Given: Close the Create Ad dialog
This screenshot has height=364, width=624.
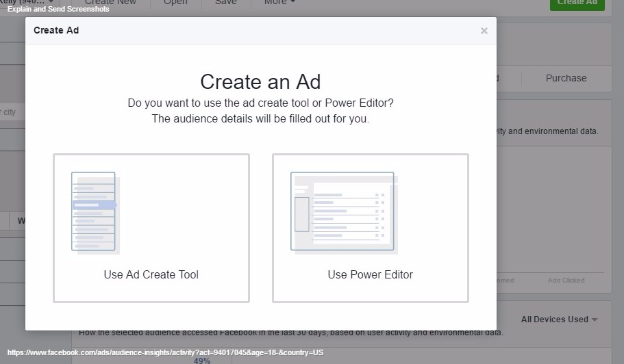Looking at the screenshot, I should (484, 31).
